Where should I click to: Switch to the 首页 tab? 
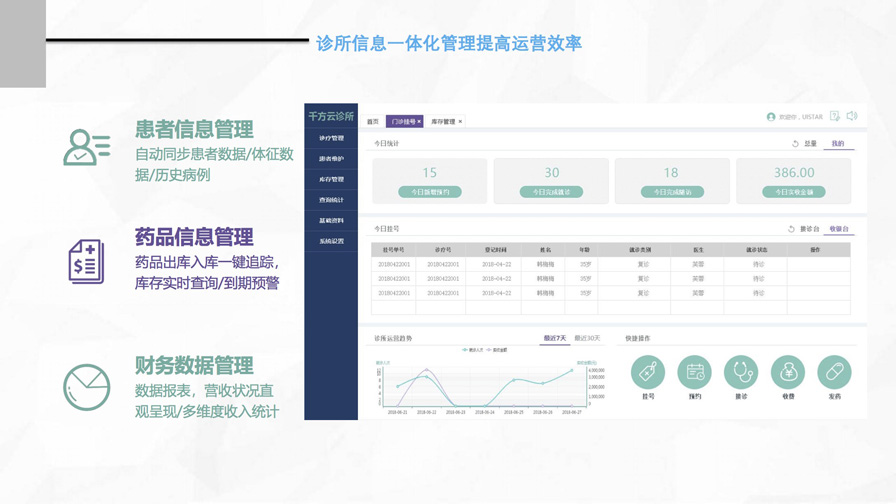tap(373, 122)
